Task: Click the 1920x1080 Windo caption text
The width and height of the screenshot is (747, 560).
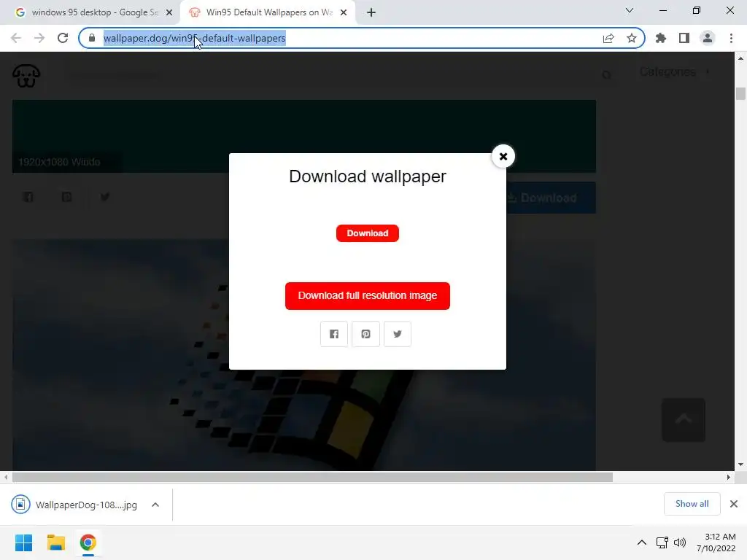Action: point(59,162)
